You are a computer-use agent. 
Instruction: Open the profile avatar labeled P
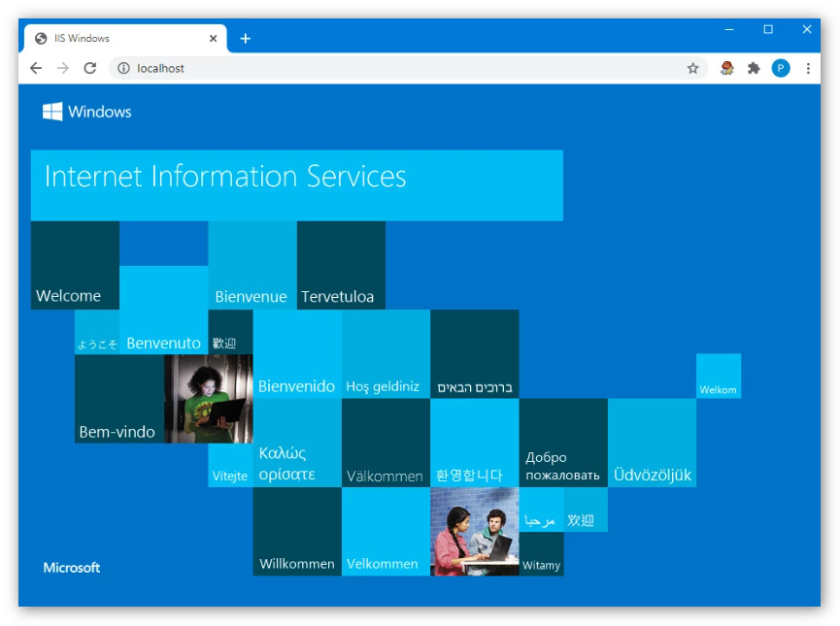(x=781, y=68)
